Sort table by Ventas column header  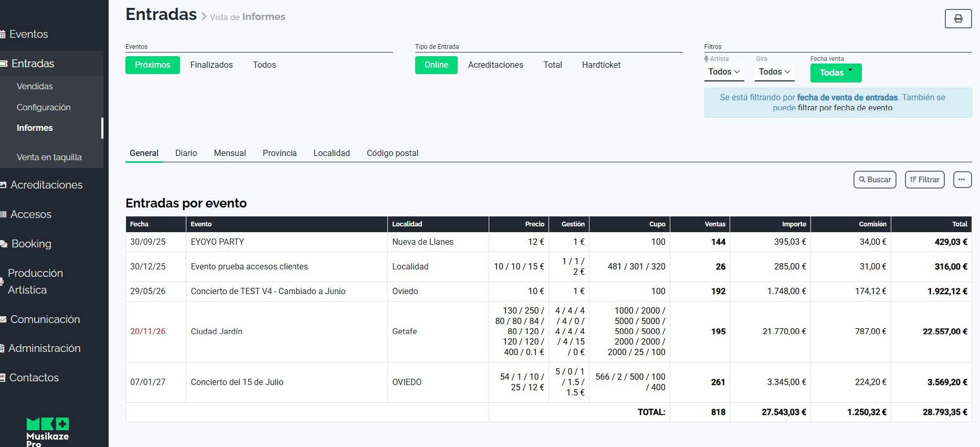coord(714,224)
